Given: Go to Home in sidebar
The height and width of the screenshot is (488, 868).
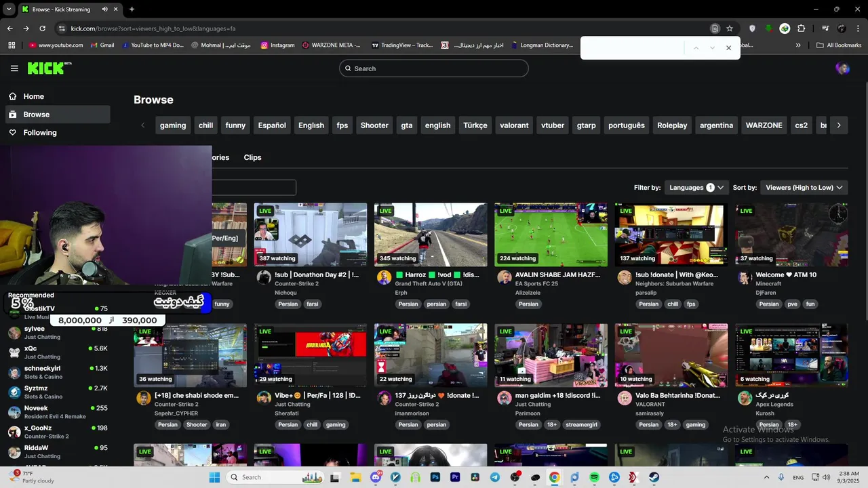Looking at the screenshot, I should coord(58,96).
